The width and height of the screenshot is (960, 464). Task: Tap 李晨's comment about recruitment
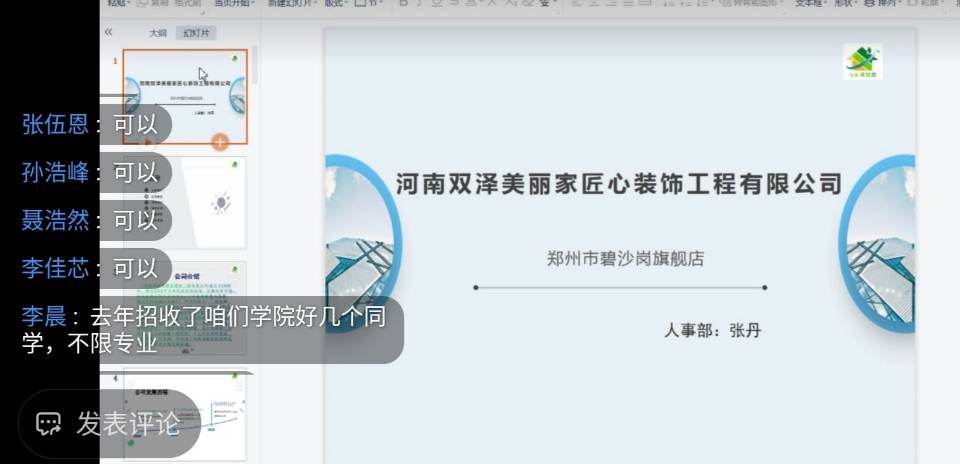pyautogui.click(x=212, y=330)
